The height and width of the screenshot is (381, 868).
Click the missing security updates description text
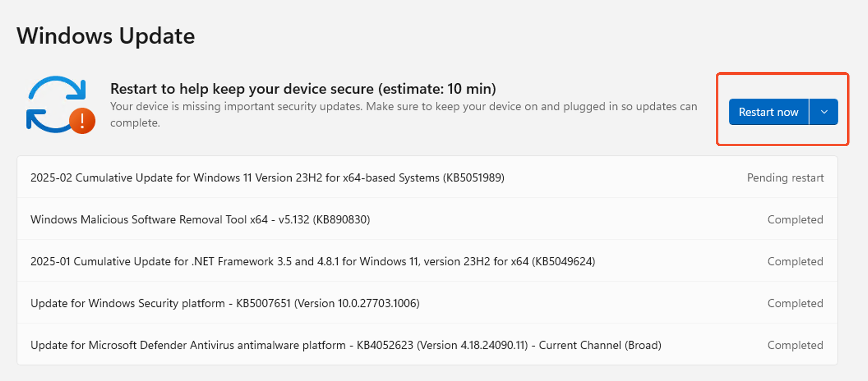(x=403, y=107)
